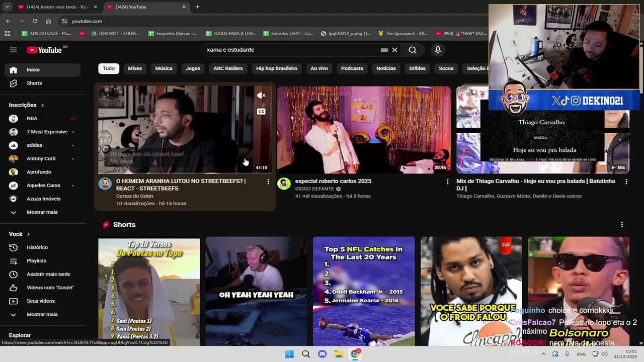Open ADS DO CAZE bookmark
Viewport: 644px width, 362px height.
tap(46, 34)
